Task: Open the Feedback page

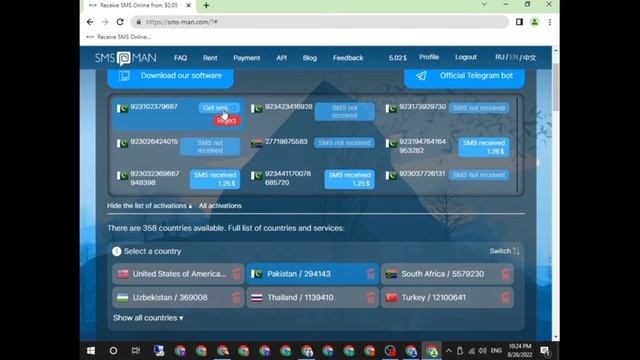Action: [x=348, y=58]
